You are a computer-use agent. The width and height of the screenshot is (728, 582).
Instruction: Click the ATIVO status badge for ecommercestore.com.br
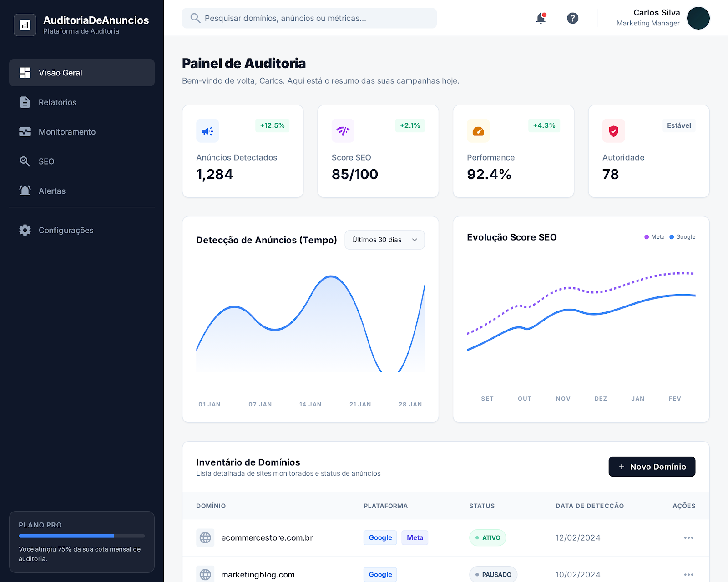click(487, 537)
